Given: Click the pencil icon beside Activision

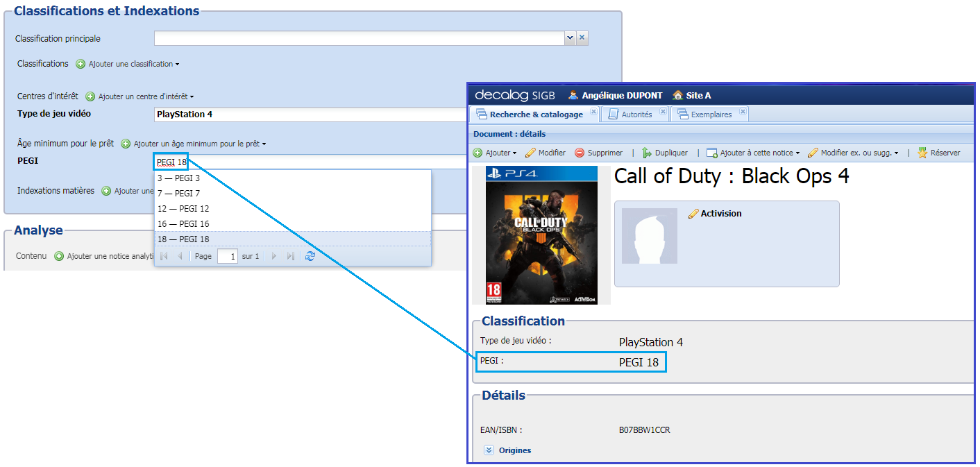Looking at the screenshot, I should point(693,214).
